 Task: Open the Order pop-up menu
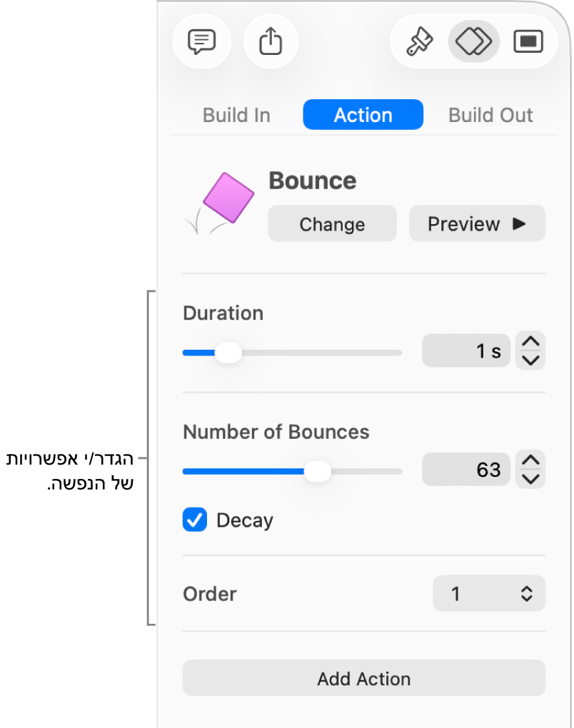[x=488, y=593]
